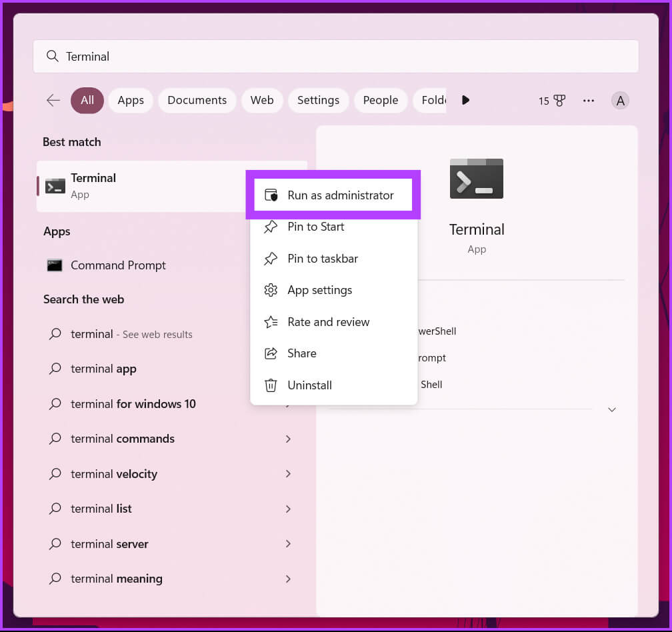Viewport: 672px width, 632px height.
Task: Choose Pin to Start in the context menu
Action: click(333, 227)
